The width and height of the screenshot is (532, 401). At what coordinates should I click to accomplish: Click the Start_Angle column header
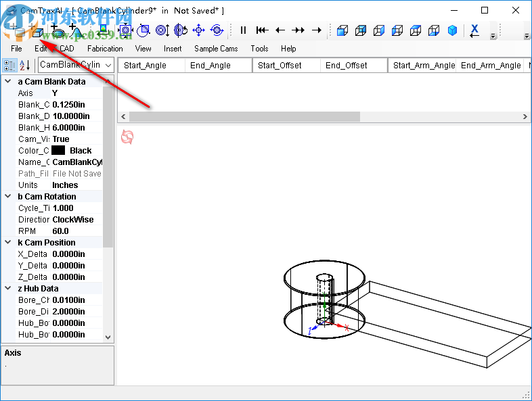[150, 66]
